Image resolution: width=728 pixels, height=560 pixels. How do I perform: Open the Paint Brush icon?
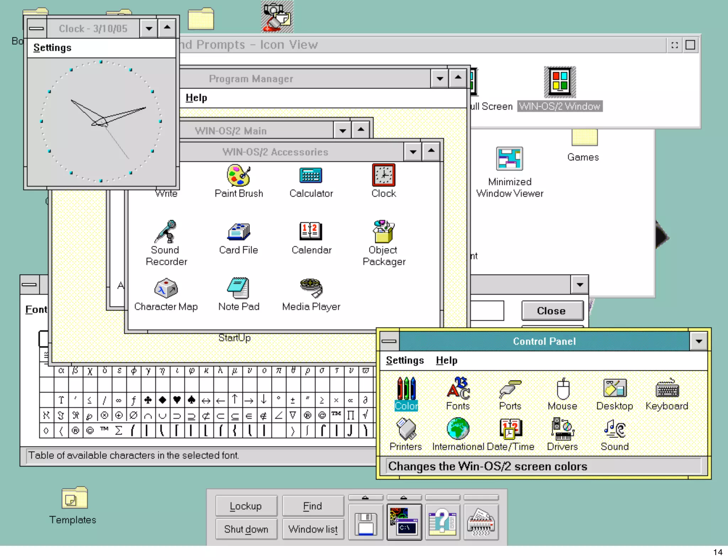click(239, 176)
